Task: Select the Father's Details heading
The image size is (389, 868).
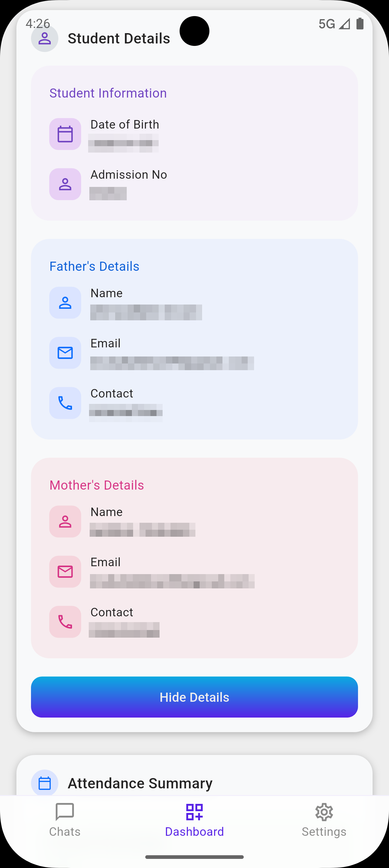Action: pyautogui.click(x=94, y=266)
